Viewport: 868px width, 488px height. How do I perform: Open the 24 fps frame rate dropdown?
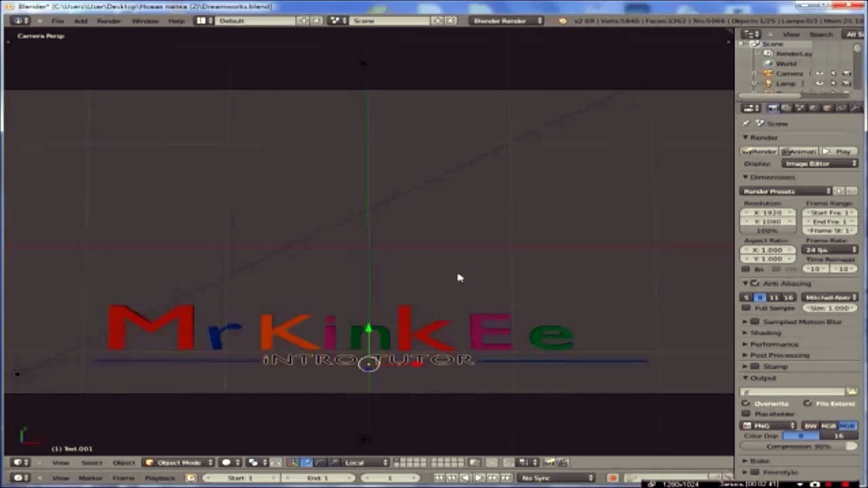831,250
